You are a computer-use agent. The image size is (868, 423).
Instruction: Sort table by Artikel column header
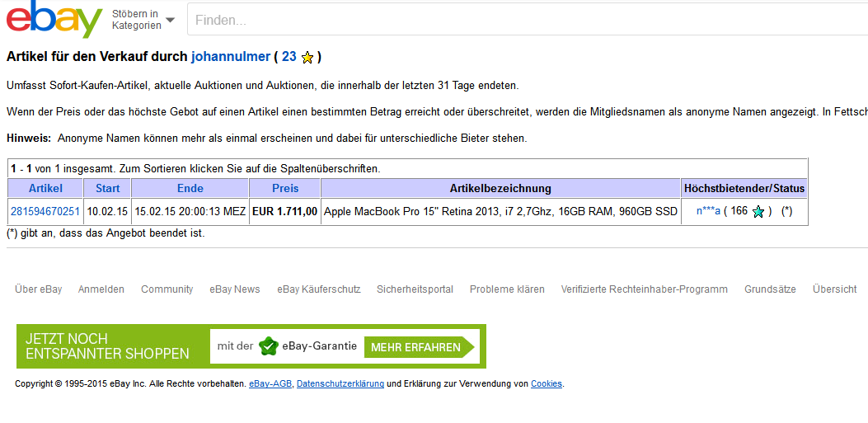pos(45,189)
